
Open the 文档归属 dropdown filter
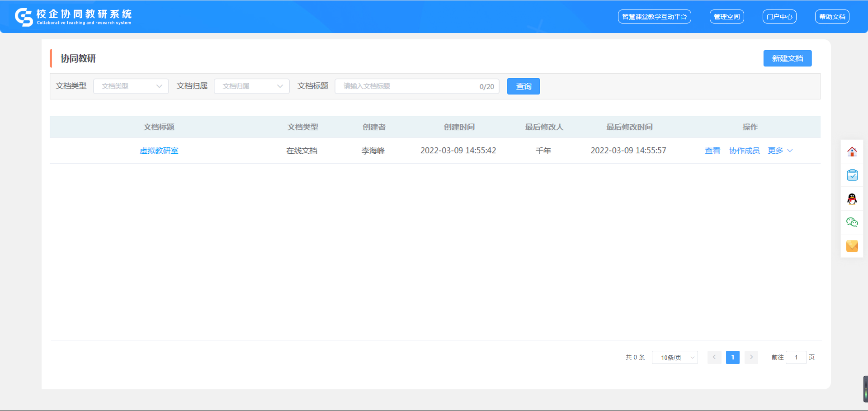coord(252,86)
